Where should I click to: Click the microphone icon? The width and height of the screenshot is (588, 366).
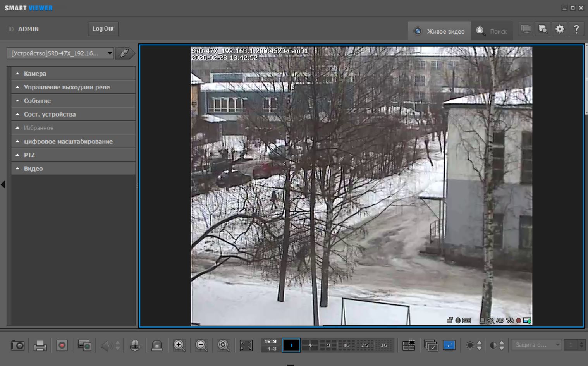[135, 345]
